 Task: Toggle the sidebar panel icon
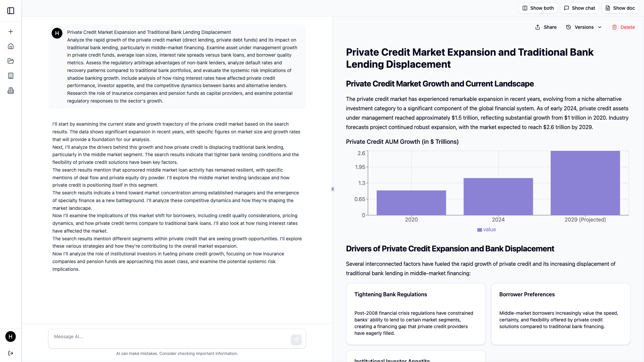coord(11,11)
